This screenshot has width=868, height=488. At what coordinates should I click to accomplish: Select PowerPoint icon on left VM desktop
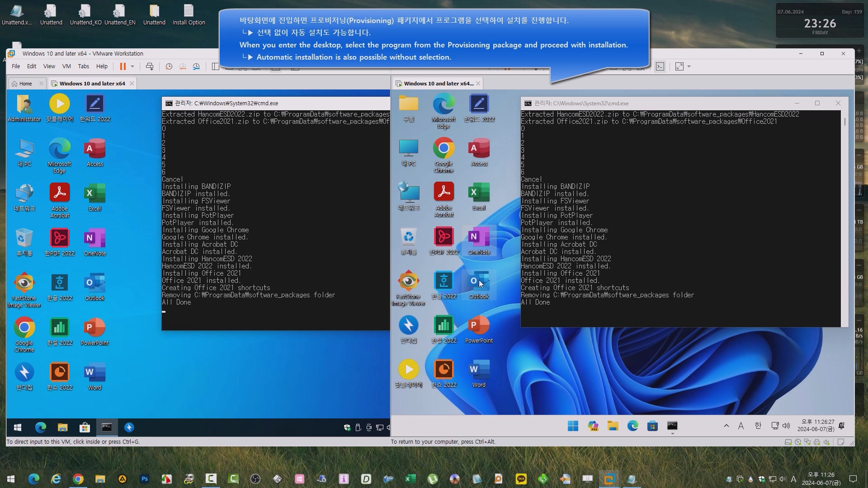coord(95,332)
